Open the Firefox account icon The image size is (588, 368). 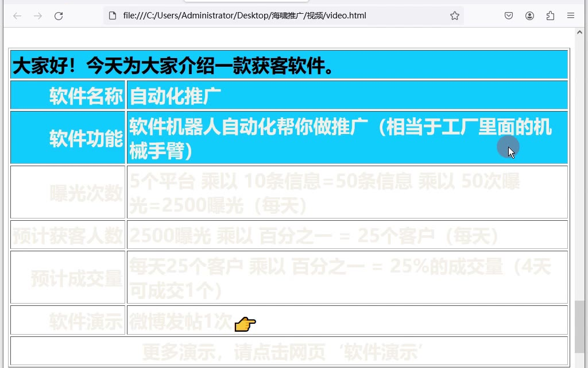pos(529,16)
